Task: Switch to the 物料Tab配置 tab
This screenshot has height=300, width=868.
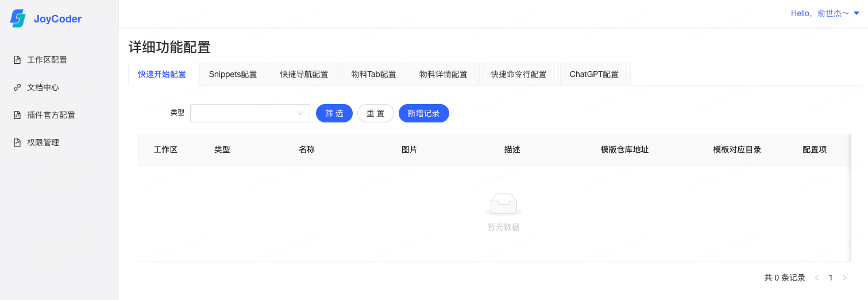Action: 374,74
